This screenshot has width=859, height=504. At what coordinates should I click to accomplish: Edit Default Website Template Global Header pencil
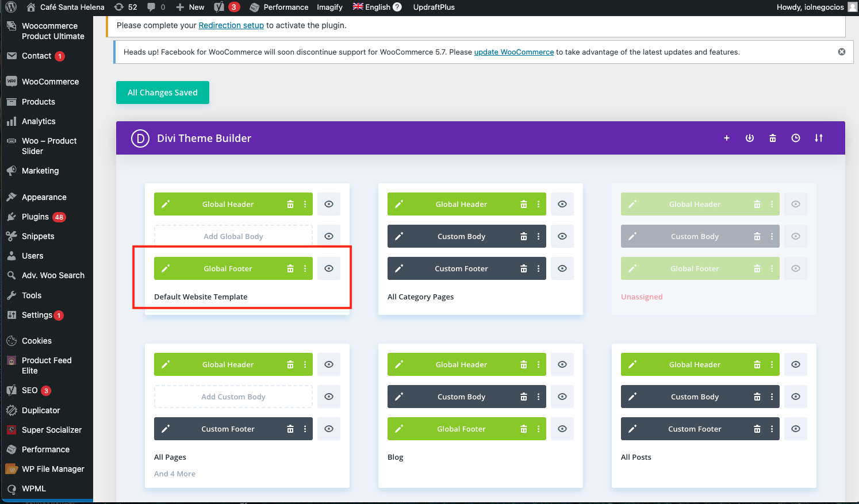166,204
